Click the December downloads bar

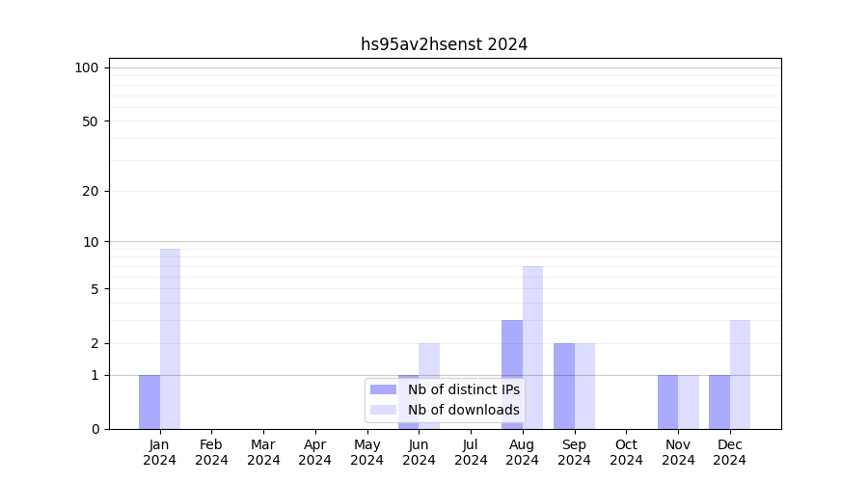(740, 374)
